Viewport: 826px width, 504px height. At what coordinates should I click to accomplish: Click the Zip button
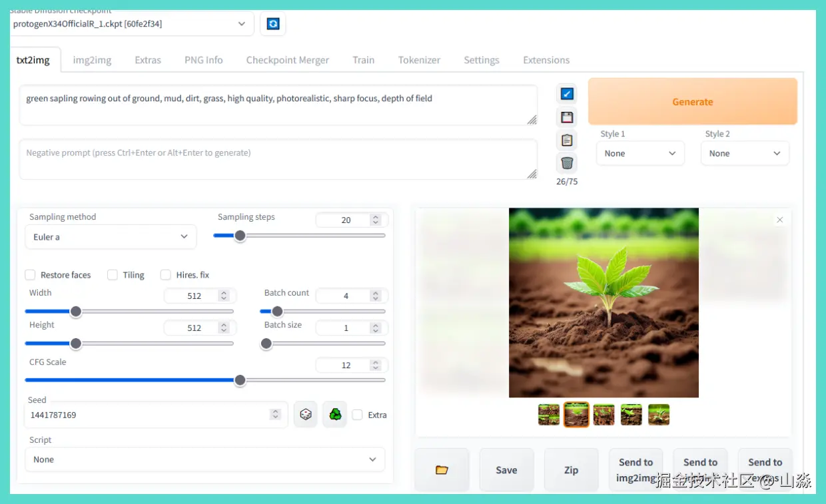571,470
